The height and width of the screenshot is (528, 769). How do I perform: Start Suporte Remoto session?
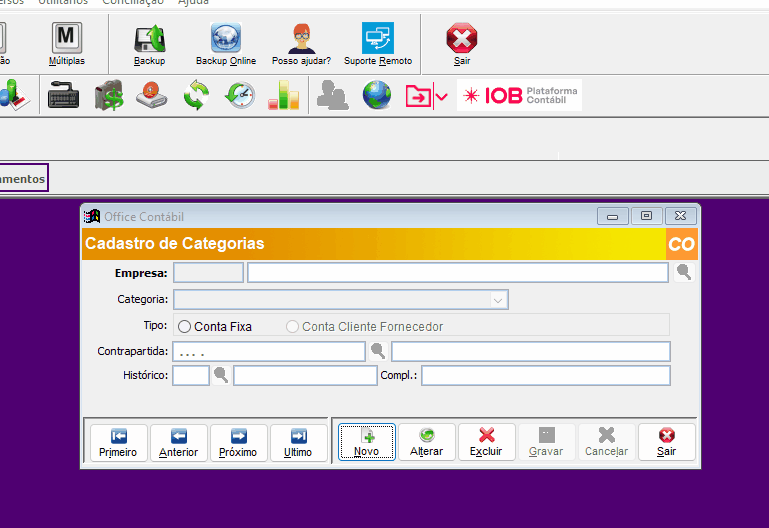pyautogui.click(x=378, y=44)
